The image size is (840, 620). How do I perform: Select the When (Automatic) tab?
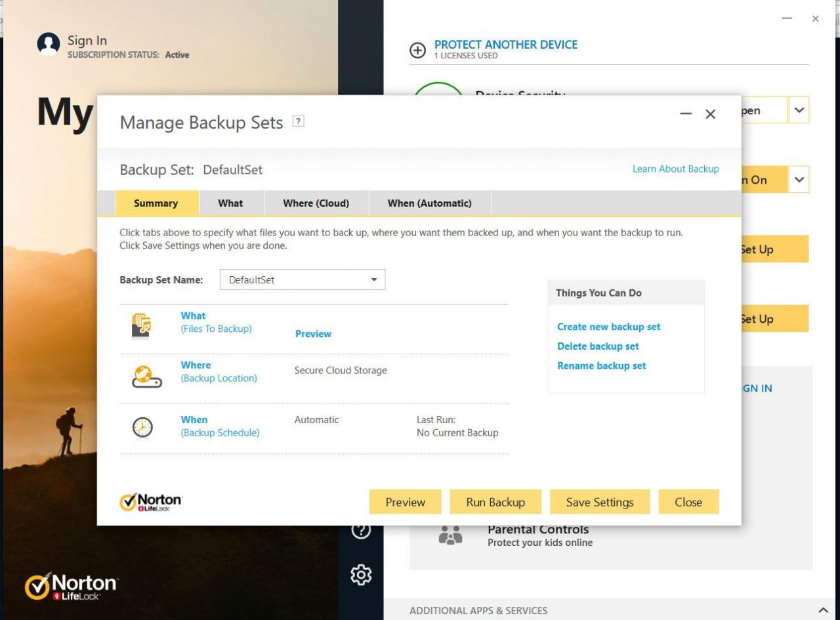click(429, 203)
